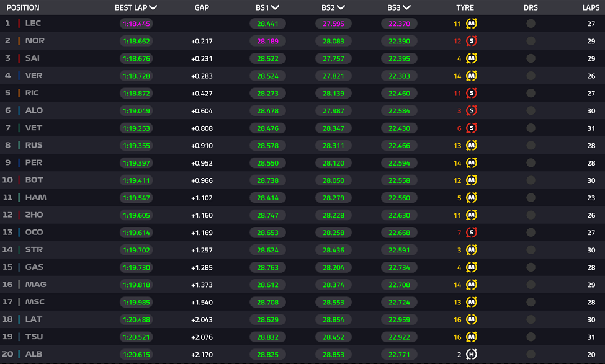Select the TYRE column header
The width and height of the screenshot is (605, 364).
[x=465, y=7]
